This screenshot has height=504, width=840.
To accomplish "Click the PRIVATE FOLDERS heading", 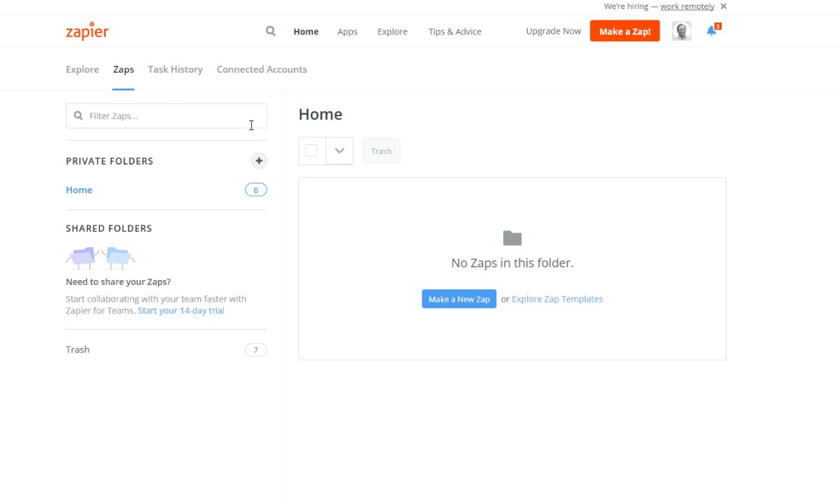I will (109, 161).
